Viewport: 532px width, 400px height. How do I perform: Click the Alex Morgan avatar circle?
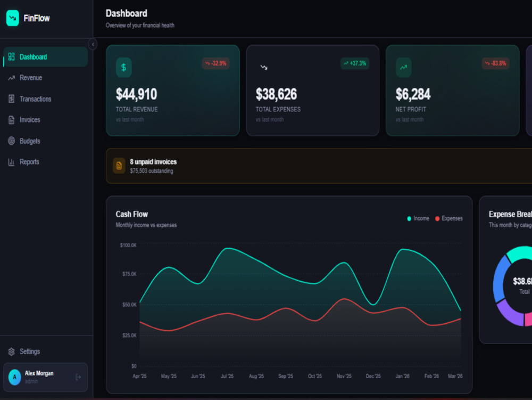(x=14, y=377)
